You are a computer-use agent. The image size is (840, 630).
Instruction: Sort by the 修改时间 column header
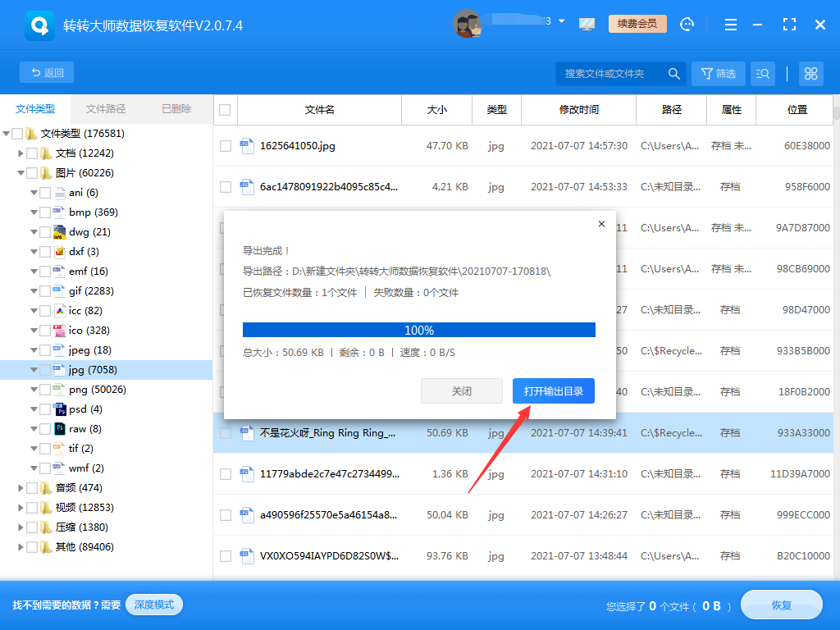578,110
